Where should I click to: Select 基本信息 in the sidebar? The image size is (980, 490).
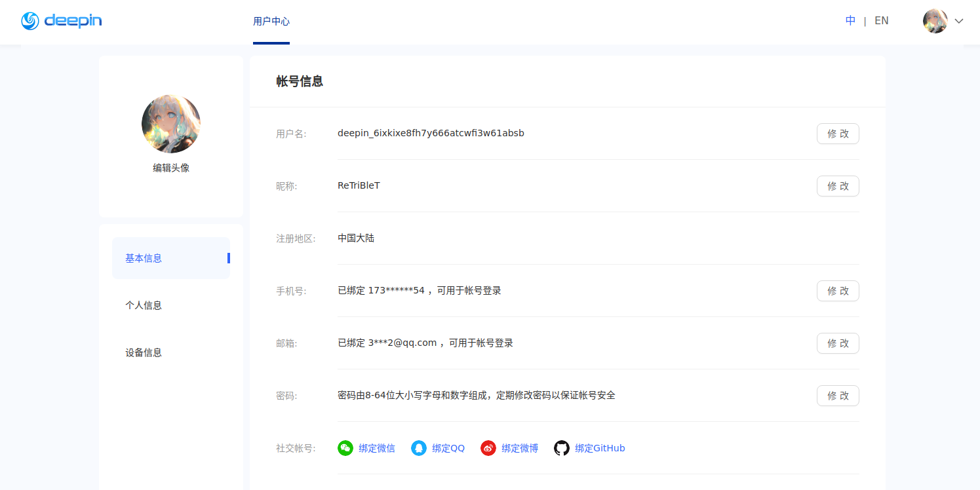pyautogui.click(x=144, y=258)
